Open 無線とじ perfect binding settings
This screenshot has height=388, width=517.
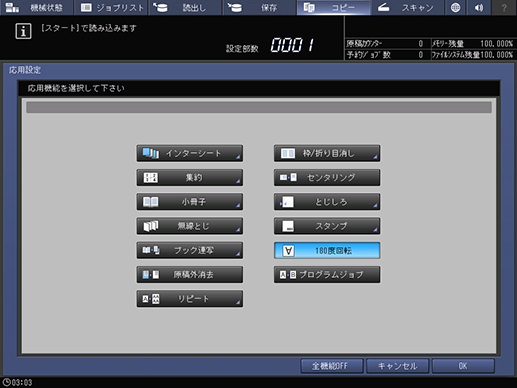point(190,226)
